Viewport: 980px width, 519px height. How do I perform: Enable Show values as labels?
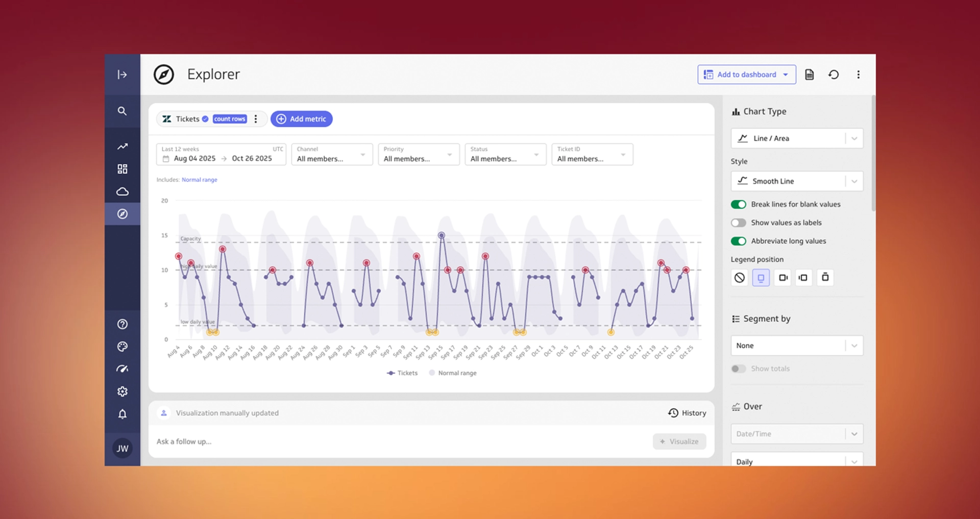(738, 223)
